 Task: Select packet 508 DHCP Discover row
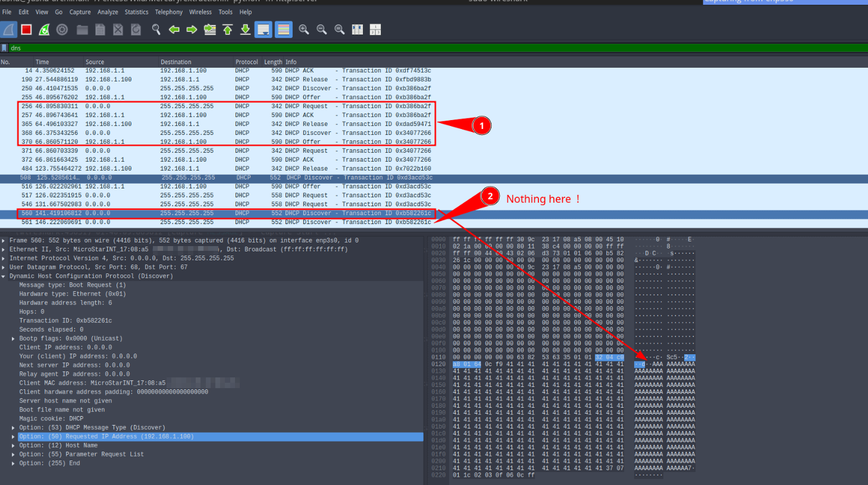coord(238,178)
